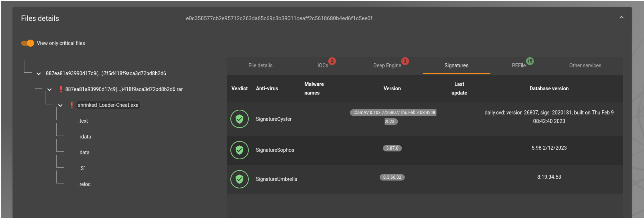
Task: Open the File details tab
Action: click(260, 65)
